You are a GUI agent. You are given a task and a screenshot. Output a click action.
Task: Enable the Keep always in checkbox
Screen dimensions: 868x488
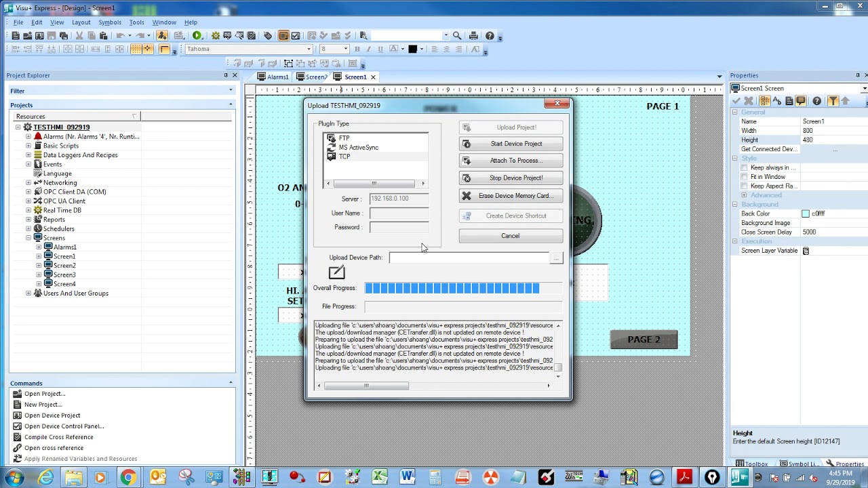tap(744, 167)
